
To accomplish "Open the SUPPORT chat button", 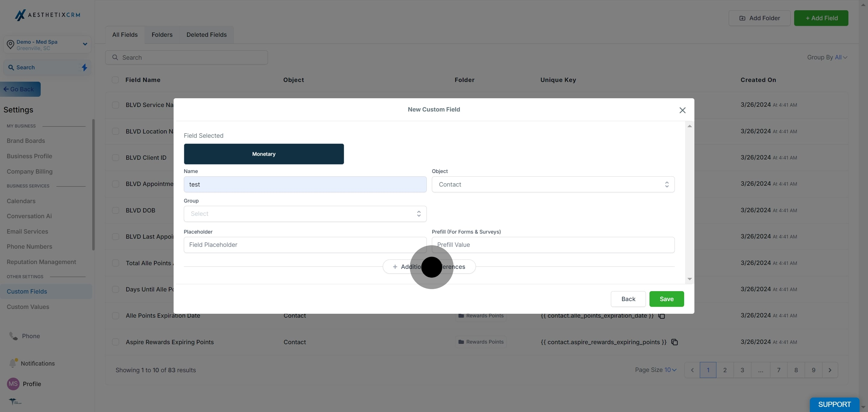I will [x=834, y=404].
